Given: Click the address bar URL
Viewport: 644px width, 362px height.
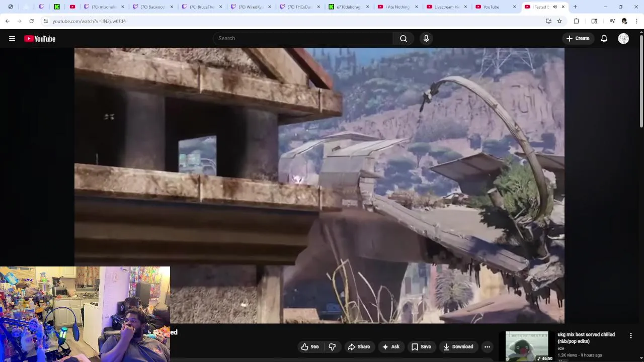Looking at the screenshot, I should click(x=89, y=21).
